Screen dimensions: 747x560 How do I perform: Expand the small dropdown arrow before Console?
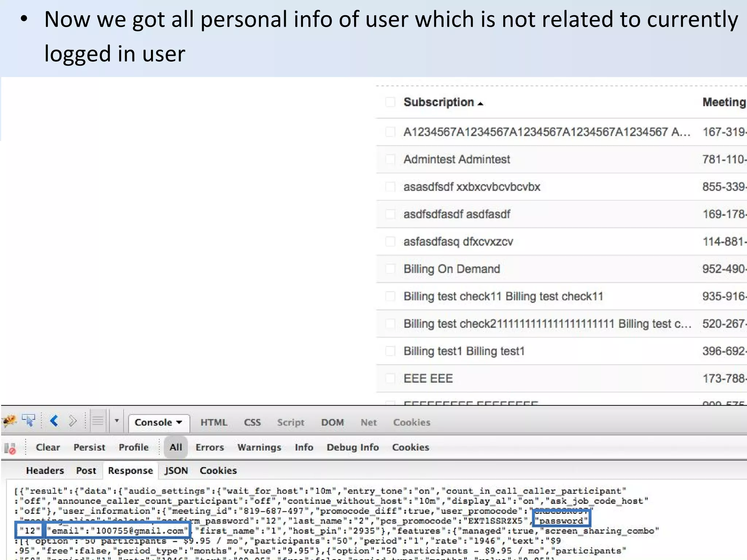tap(117, 421)
